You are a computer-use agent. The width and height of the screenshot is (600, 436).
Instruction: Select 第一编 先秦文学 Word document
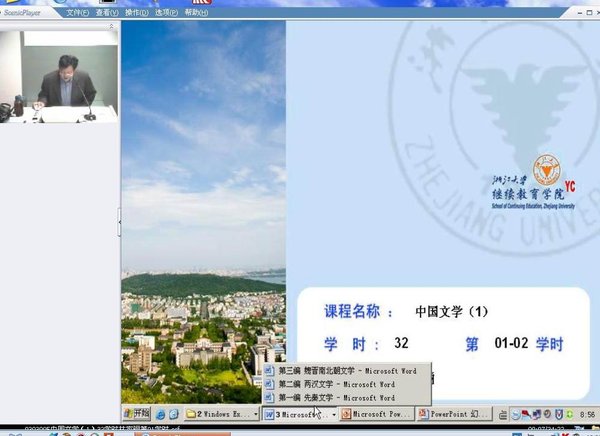343,396
